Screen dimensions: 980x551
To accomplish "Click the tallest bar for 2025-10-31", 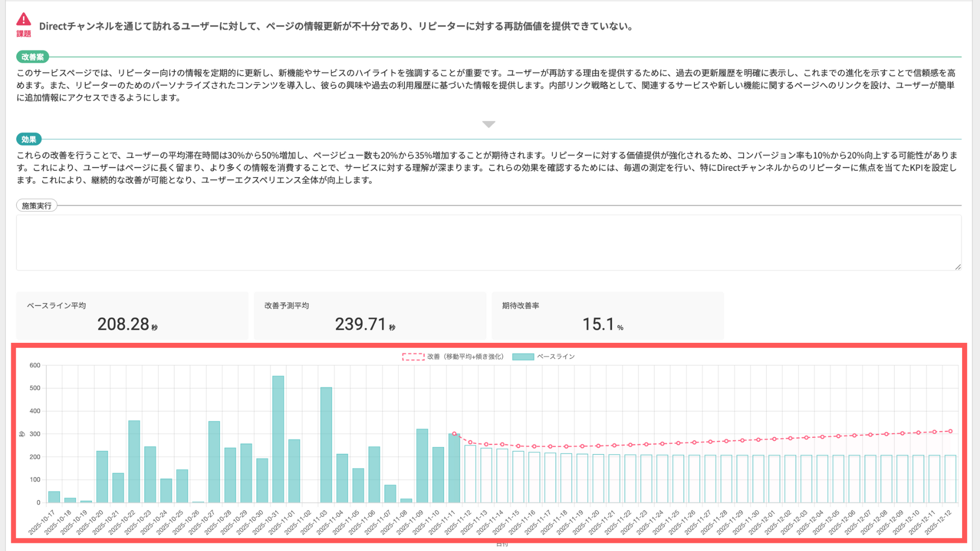I will click(278, 439).
